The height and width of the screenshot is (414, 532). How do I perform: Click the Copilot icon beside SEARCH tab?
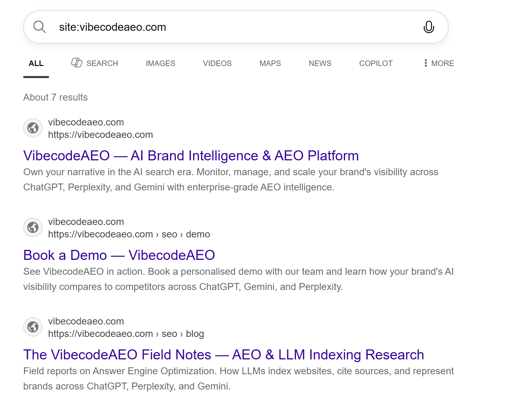[x=77, y=63]
